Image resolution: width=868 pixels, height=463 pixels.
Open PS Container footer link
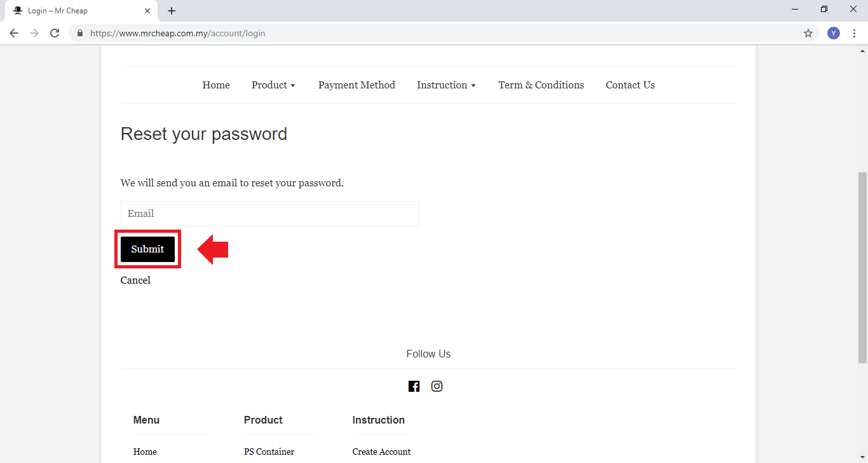tap(269, 452)
